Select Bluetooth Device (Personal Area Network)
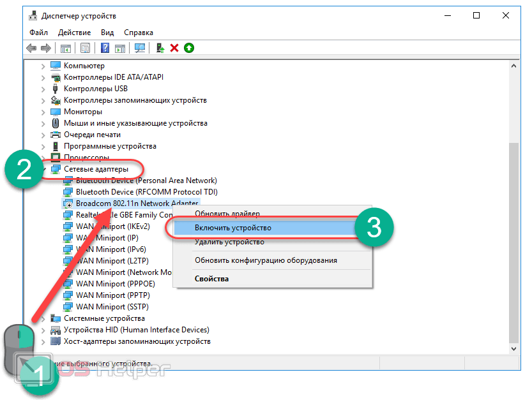The image size is (532, 400). [146, 181]
